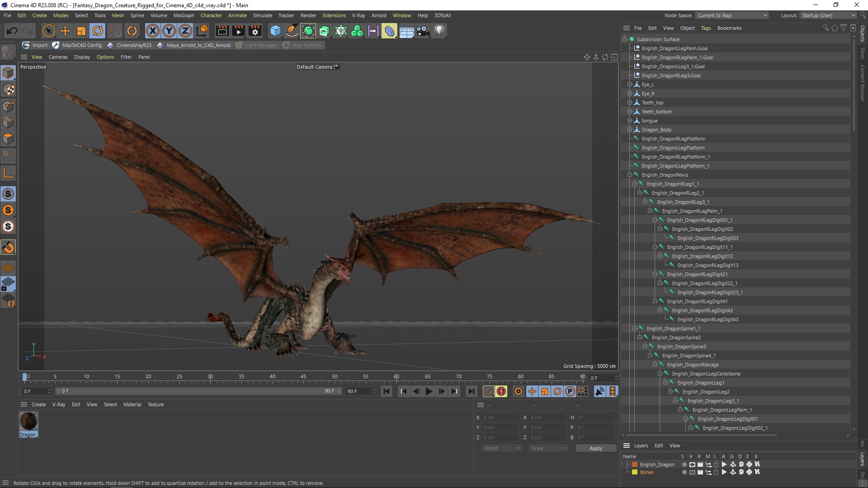The width and height of the screenshot is (868, 488).
Task: Add a Cube primitive object
Action: (275, 31)
